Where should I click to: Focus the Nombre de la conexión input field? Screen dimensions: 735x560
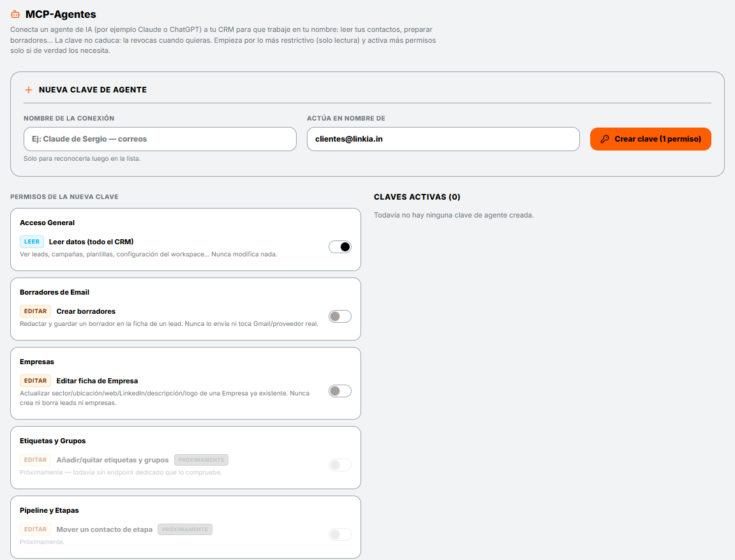coord(160,139)
